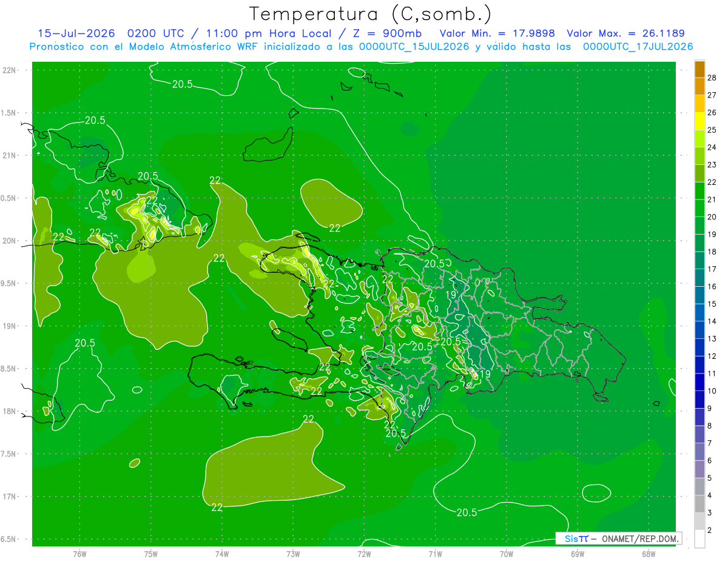Click legend value 18 on the colorbar
The height and width of the screenshot is (562, 728).
[x=712, y=252]
